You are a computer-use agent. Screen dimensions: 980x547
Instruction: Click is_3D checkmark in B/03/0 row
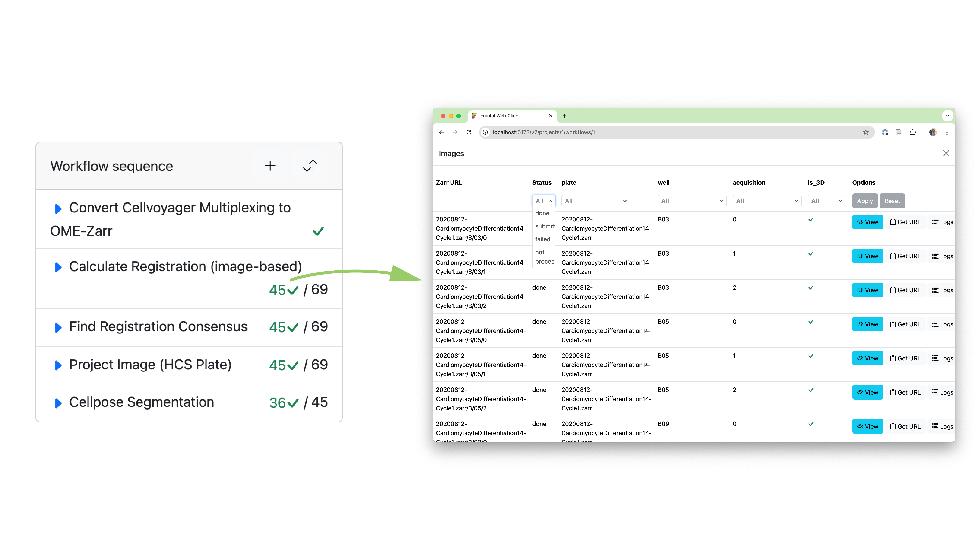point(811,219)
